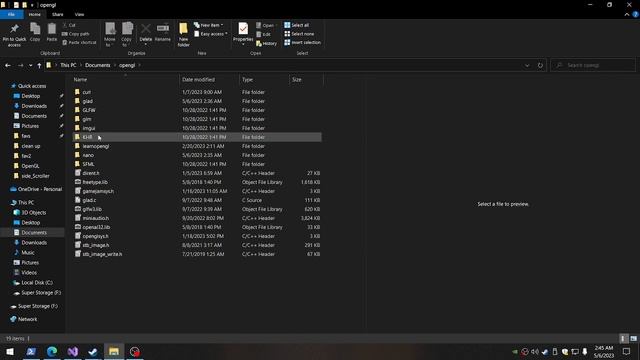Select the glad.c file

197,200
